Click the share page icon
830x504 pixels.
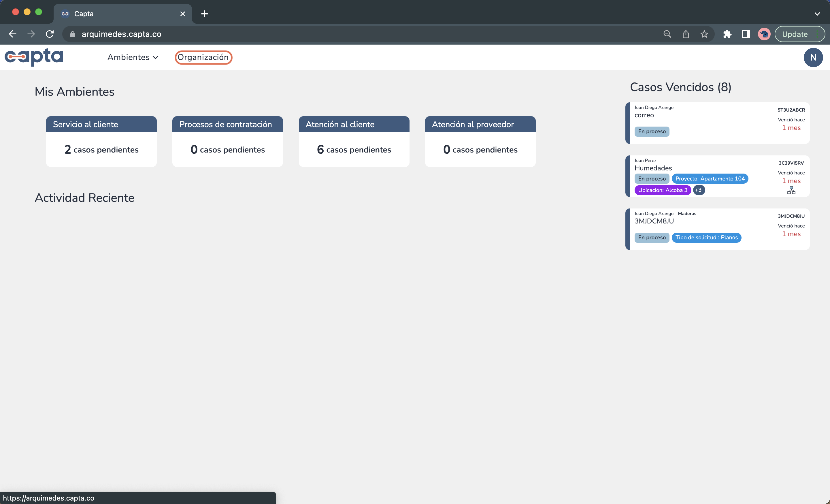tap(686, 34)
